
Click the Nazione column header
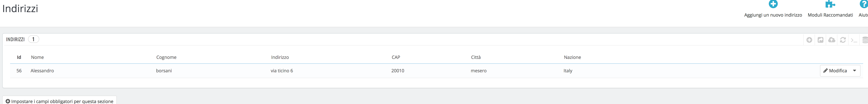tap(572, 57)
